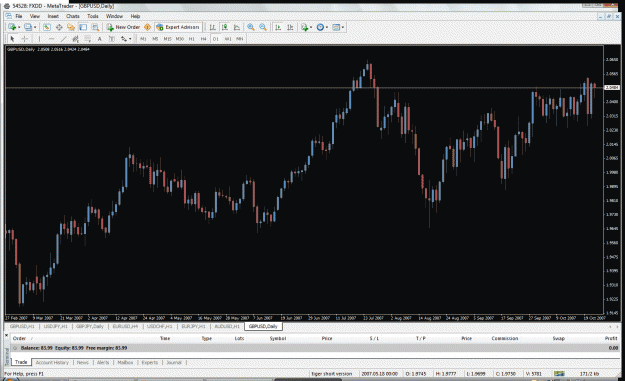The height and width of the screenshot is (381, 625).
Task: Open the Templates icon
Action: tap(336, 27)
